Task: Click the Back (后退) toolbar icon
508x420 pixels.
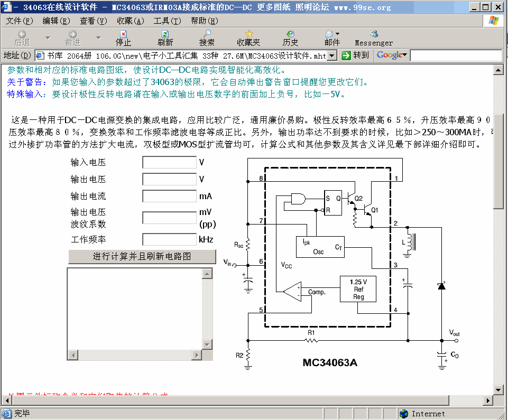Action: pos(22,34)
